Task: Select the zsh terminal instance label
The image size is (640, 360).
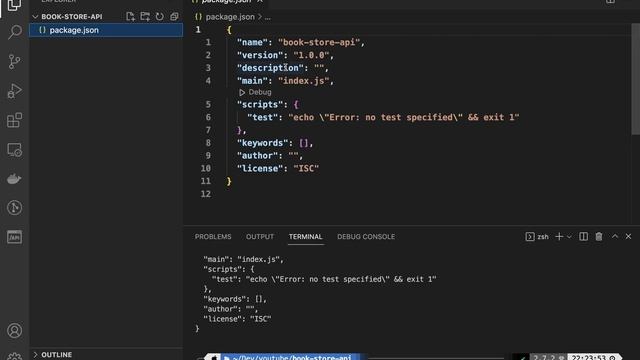Action: tap(537, 237)
